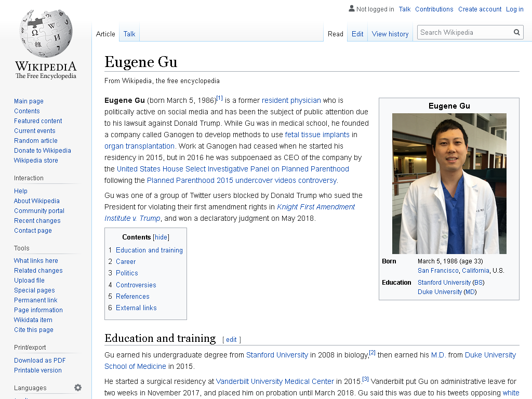Viewport: 532px width, 399px height.
Task: Go to Main page in sidebar
Action: pyautogui.click(x=29, y=101)
